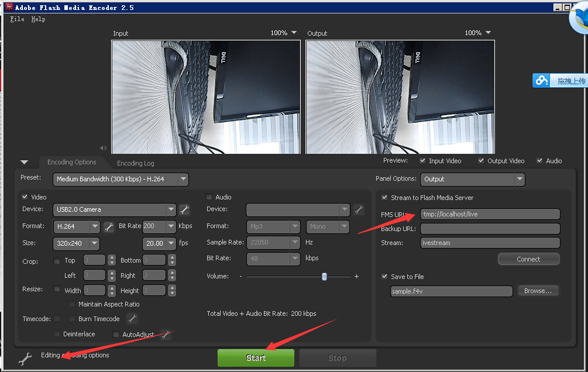
Task: Open USB2.0 Camera device dropdown
Action: pos(114,209)
